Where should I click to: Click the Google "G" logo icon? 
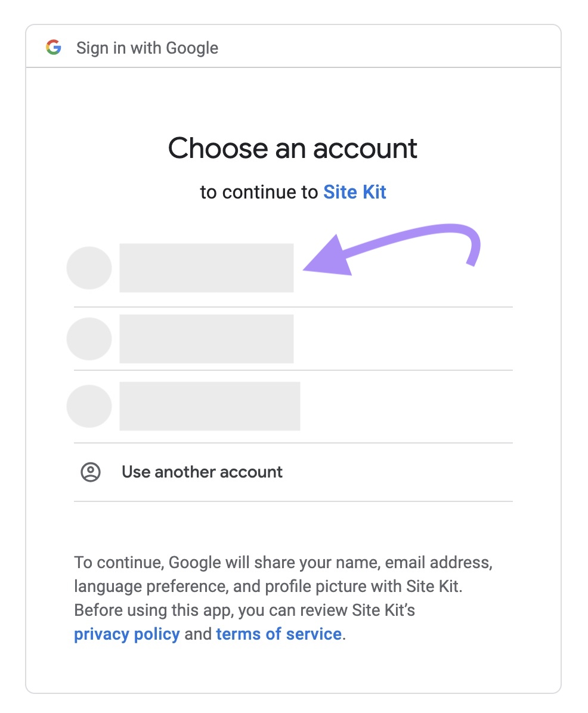(x=53, y=47)
